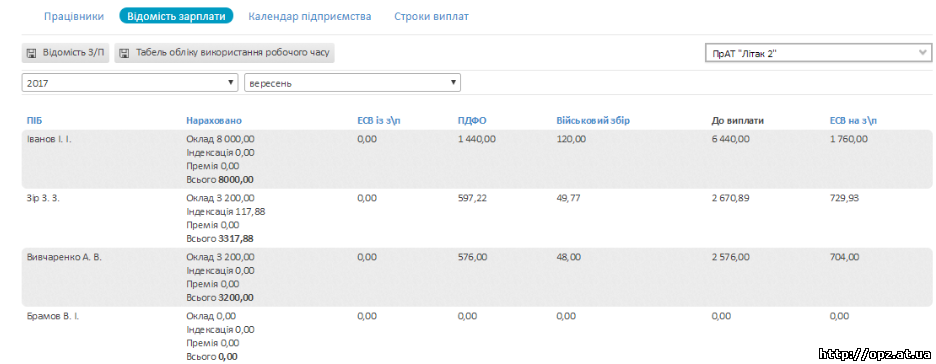Switch to Календар підприємства tab
This screenshot has height=364, width=936.
[310, 16]
